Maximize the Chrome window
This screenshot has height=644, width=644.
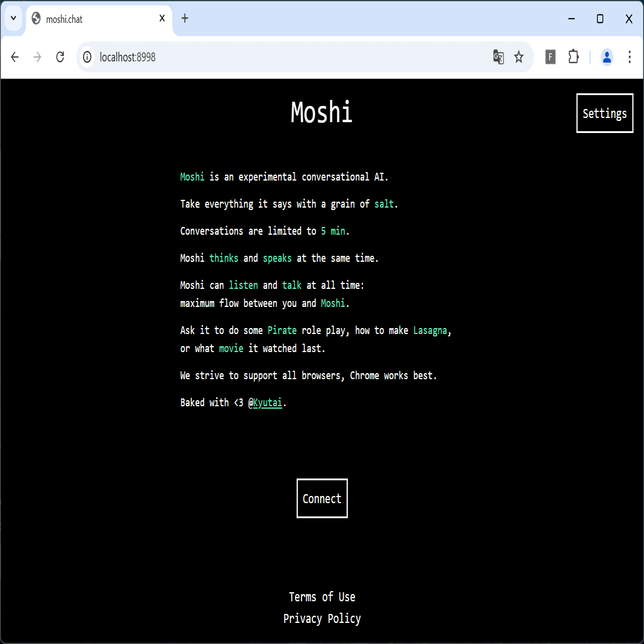(600, 19)
